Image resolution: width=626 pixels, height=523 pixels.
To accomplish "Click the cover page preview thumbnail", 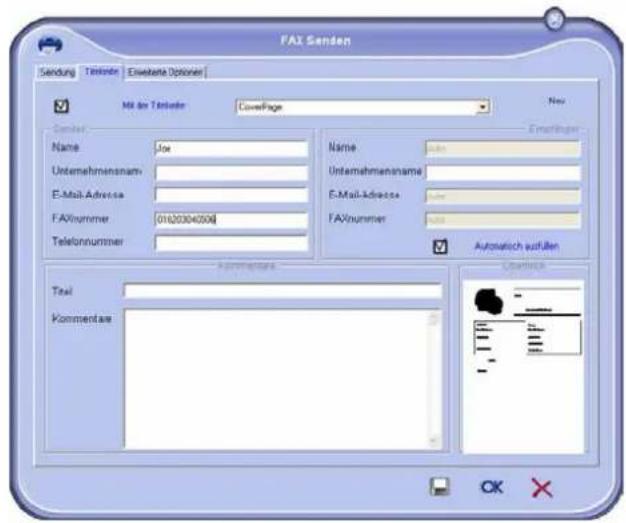I will [x=523, y=366].
